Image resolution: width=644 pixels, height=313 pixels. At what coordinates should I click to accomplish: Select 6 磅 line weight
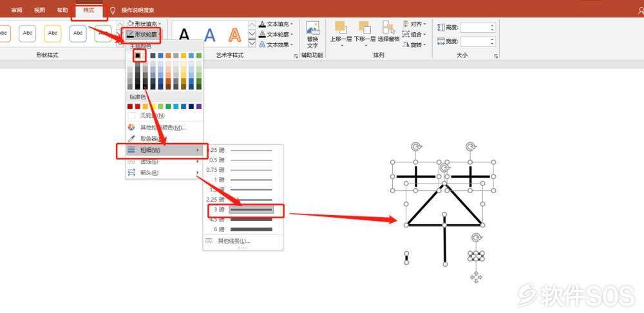point(243,229)
